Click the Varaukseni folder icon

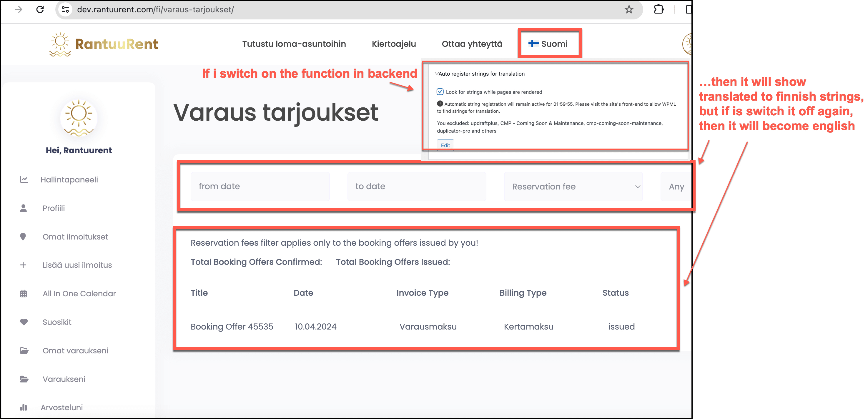[x=24, y=379]
